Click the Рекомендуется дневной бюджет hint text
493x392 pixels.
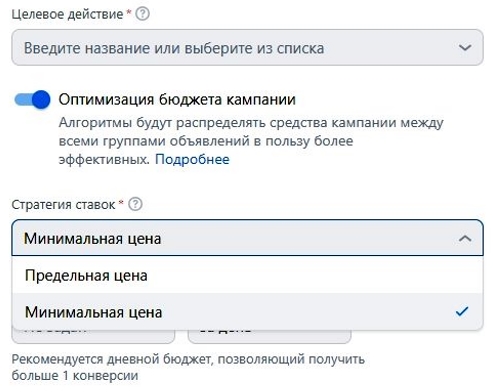pyautogui.click(x=188, y=367)
